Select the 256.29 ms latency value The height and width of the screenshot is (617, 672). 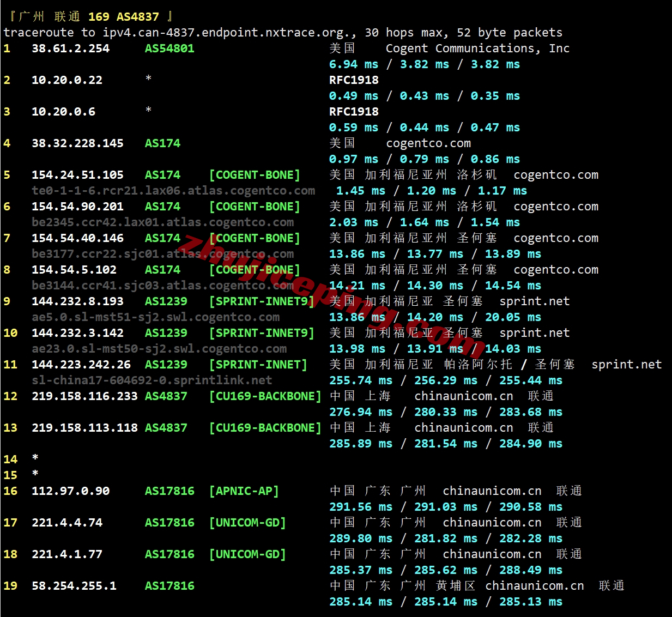pos(446,380)
